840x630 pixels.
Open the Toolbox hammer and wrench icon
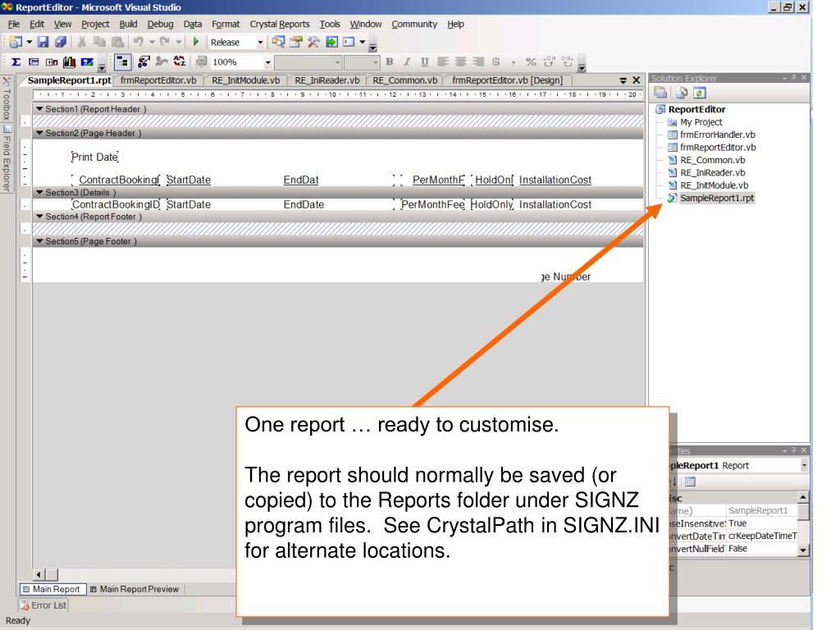tap(314, 42)
